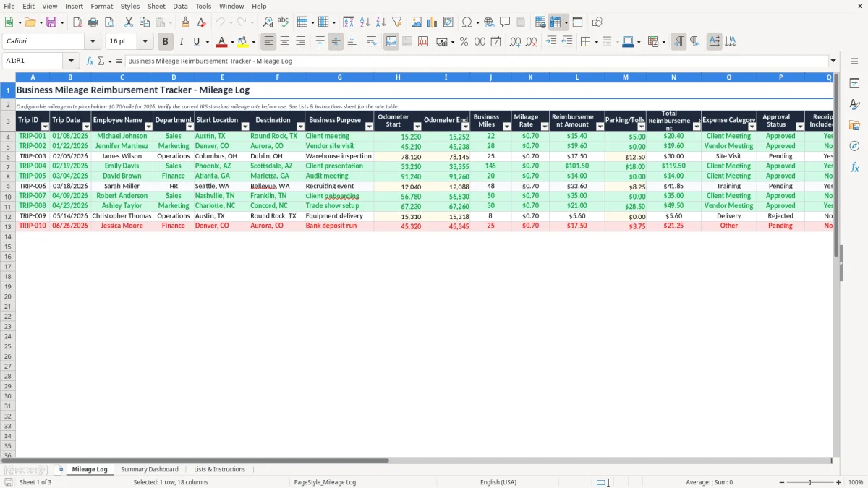Open Find & Replace
Image resolution: width=868 pixels, height=488 pixels.
tap(268, 22)
